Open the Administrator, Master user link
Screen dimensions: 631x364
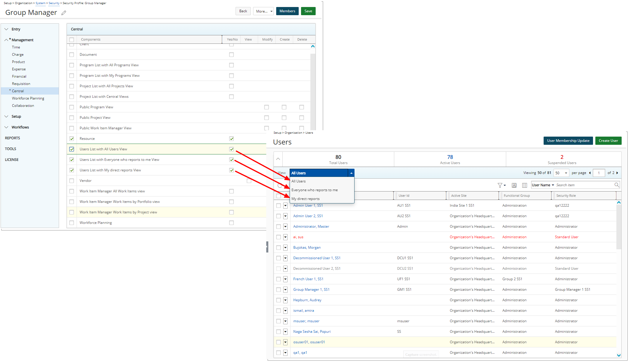point(311,227)
